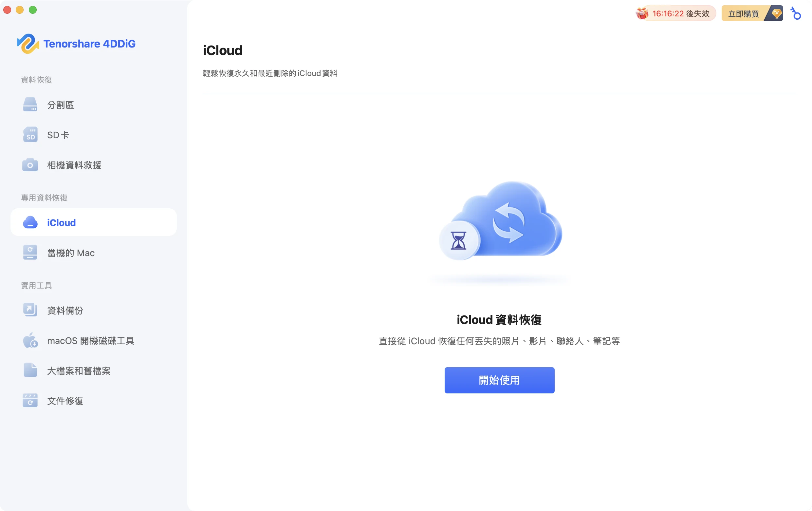
Task: Open the SD 卡 recovery section
Action: (94, 135)
